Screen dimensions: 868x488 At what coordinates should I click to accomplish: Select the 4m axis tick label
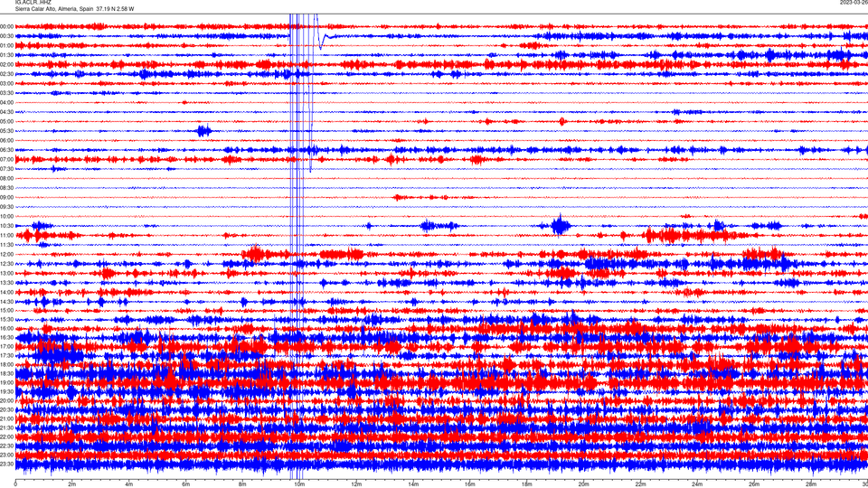click(129, 484)
